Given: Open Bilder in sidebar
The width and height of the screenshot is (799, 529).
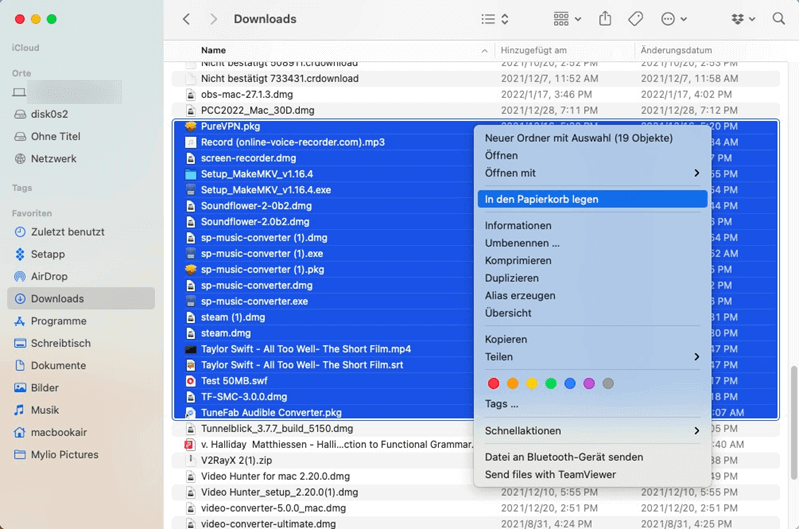Looking at the screenshot, I should tap(45, 388).
